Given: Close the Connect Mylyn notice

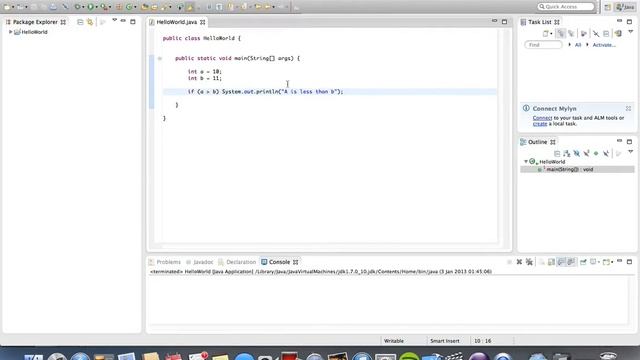Looking at the screenshot, I should click(628, 108).
